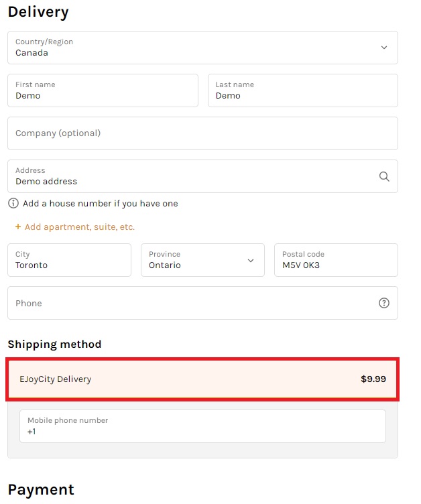This screenshot has height=504, width=421.
Task: Open the Country/Region chevron arrow
Action: click(384, 48)
